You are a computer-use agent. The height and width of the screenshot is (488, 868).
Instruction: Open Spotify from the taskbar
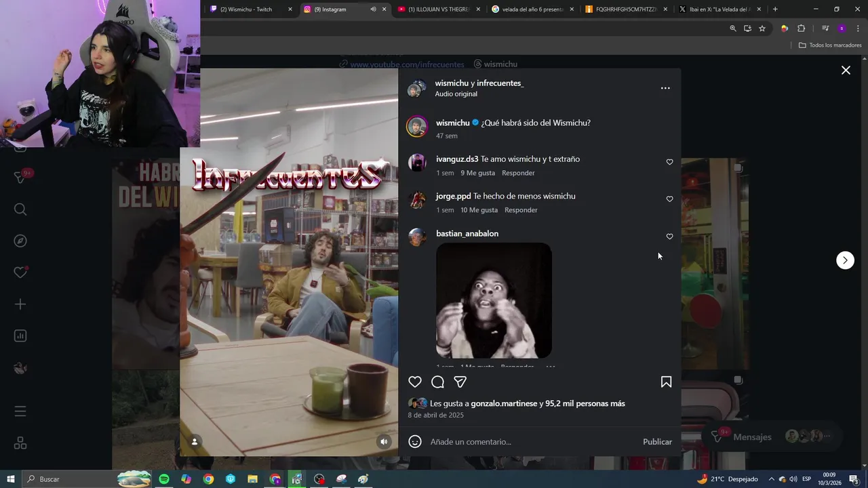point(164,479)
